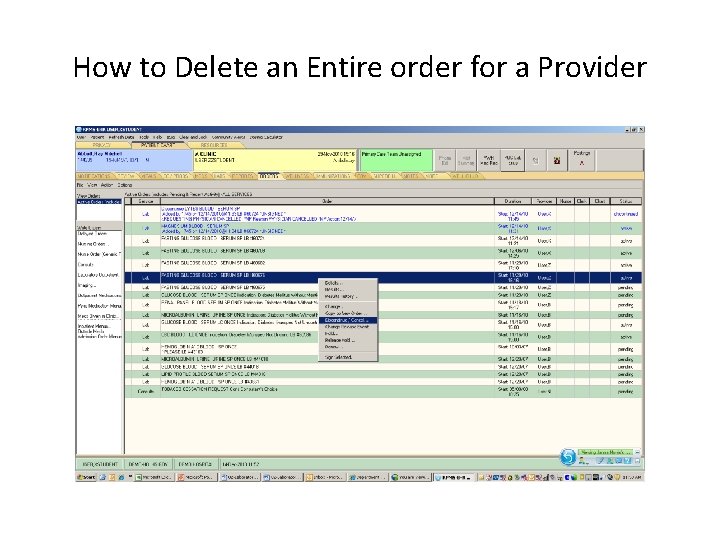Select the ORDERS chart tab
Image resolution: width=720 pixels, height=540 pixels.
pos(269,176)
